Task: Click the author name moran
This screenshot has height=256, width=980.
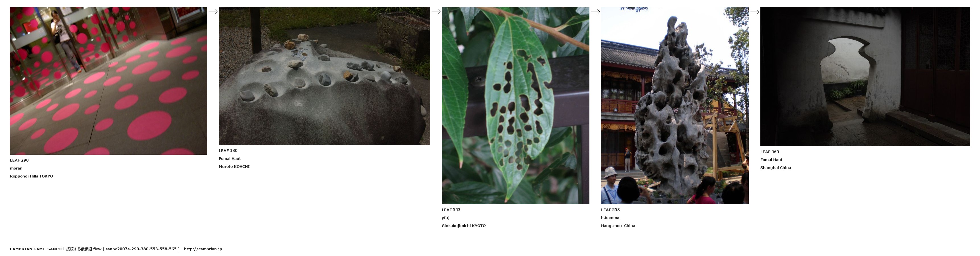Action: [16, 168]
